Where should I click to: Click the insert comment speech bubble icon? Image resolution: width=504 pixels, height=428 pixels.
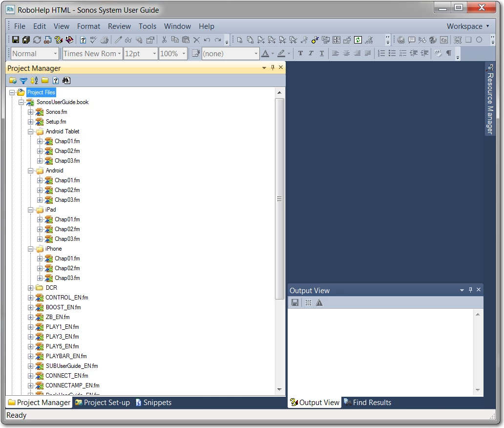tap(411, 40)
